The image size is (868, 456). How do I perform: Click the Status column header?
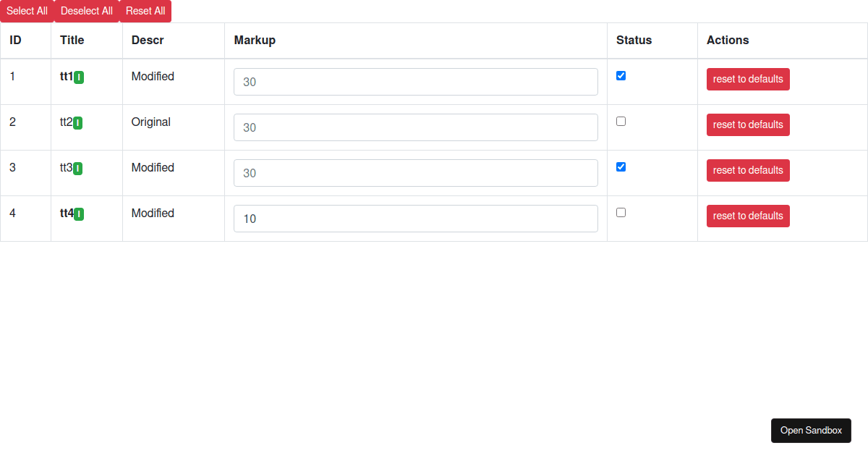pyautogui.click(x=634, y=40)
